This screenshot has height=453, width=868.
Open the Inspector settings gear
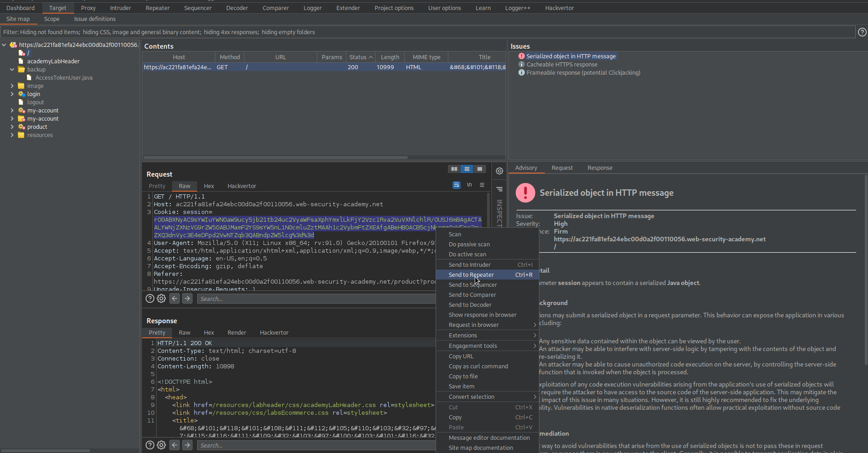click(x=499, y=171)
